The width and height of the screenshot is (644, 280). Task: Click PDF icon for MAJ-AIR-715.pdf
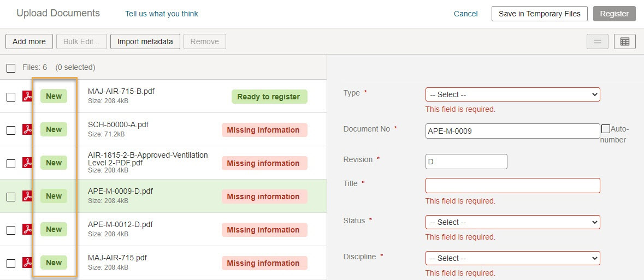pyautogui.click(x=27, y=263)
